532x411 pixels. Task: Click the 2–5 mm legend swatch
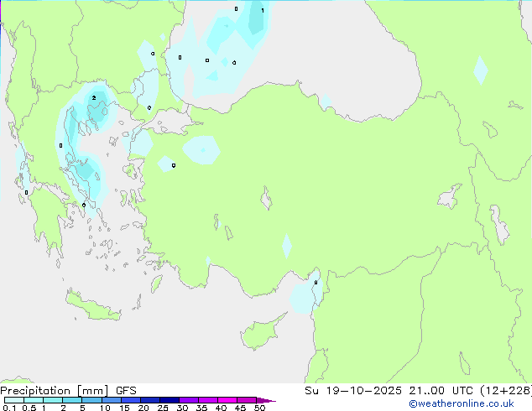(72, 400)
